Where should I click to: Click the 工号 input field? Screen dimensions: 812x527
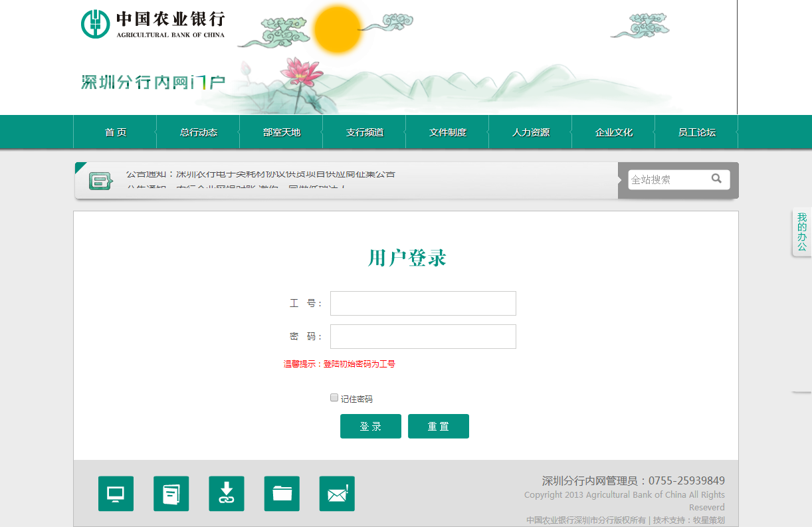pos(423,304)
